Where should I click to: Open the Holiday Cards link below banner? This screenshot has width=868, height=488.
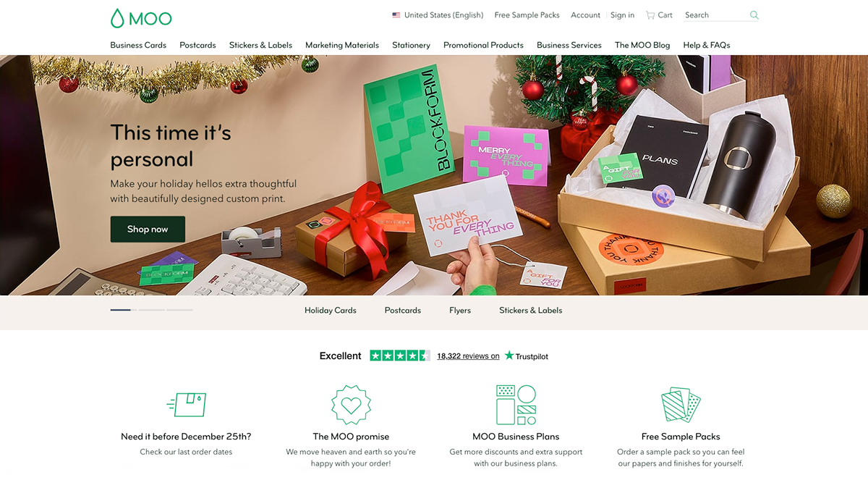coord(331,310)
